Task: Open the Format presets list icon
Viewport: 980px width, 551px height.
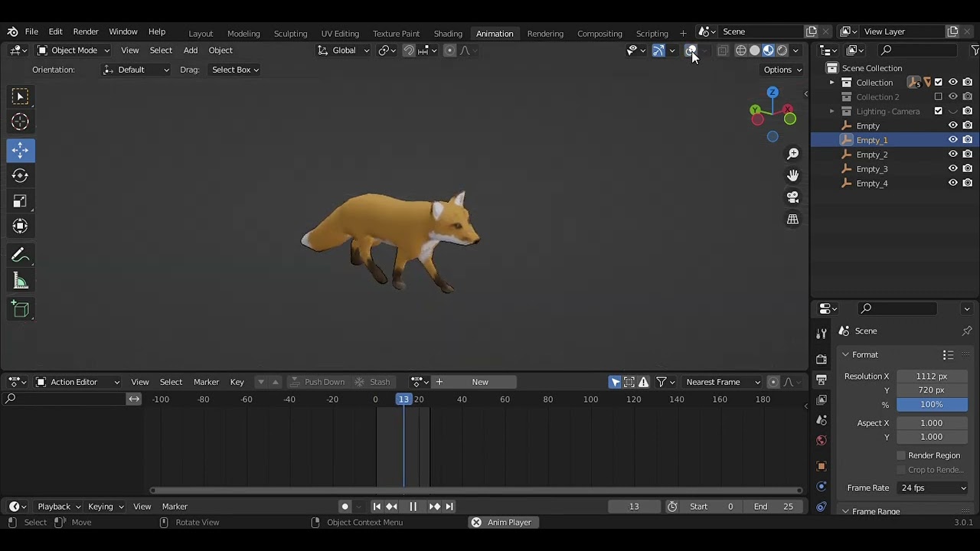Action: tap(948, 355)
